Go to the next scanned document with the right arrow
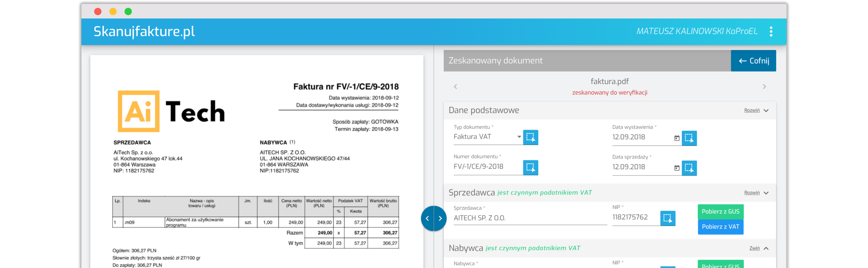The width and height of the screenshot is (868, 268). [x=764, y=86]
